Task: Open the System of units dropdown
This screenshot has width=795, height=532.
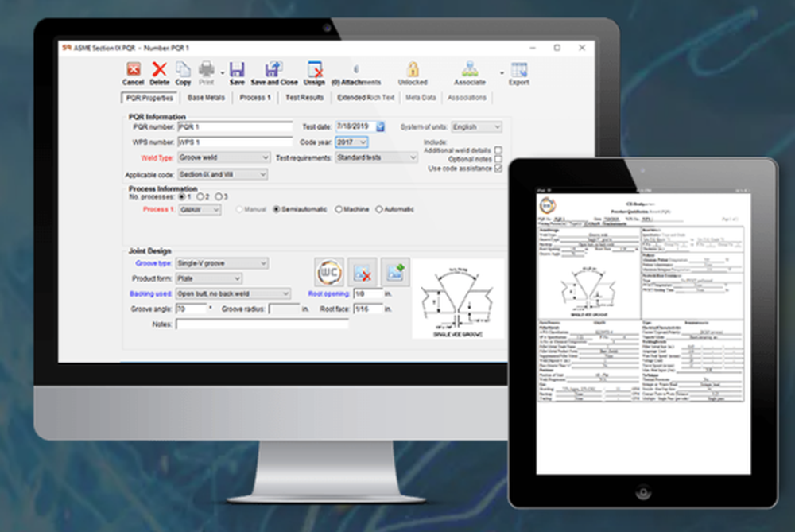Action: 476,126
